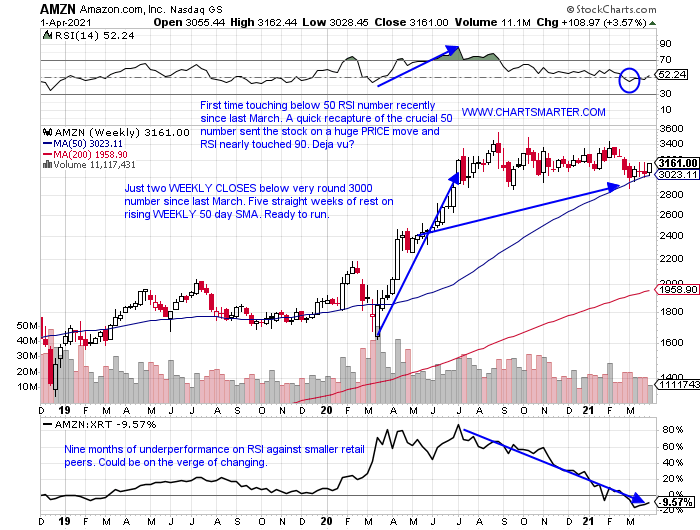Viewport: 700px width, 530px height.
Task: Click the -9.57% relative strength axis tag
Action: pos(675,502)
